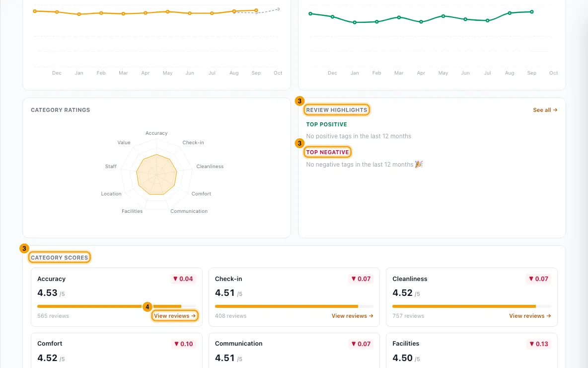Viewport: 588px width, 368px height.
Task: Click the REVIEW HIGHLIGHTS heading
Action: tap(336, 109)
